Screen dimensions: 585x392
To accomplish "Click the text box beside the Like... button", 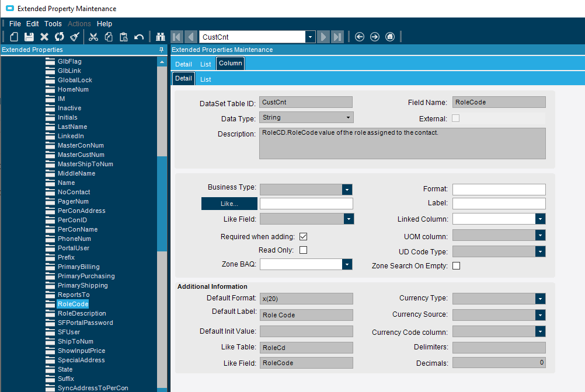I will pyautogui.click(x=307, y=204).
